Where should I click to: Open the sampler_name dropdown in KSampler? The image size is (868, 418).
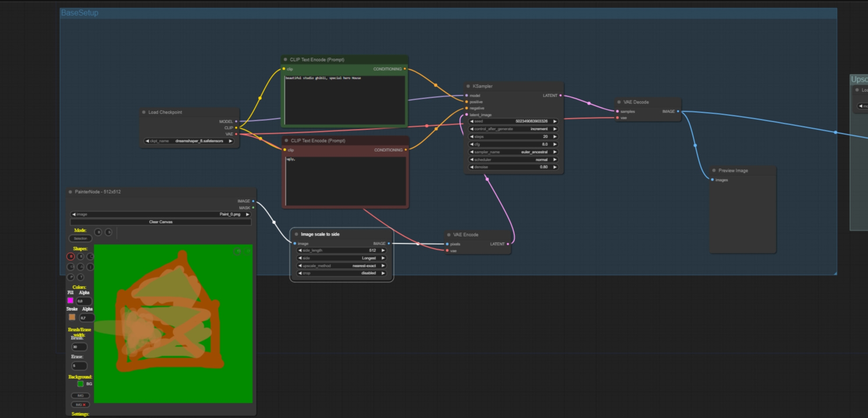[x=513, y=152]
